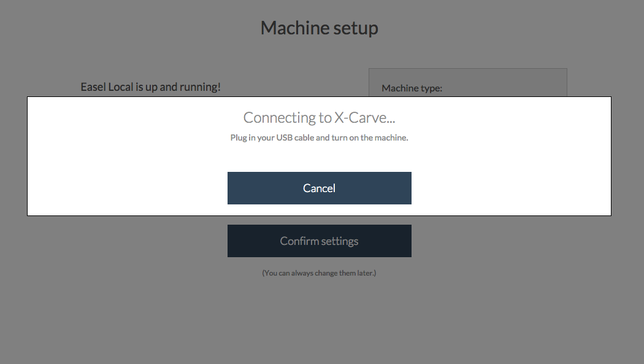
Task: Click the word "type:" in Machine type label
Action: pyautogui.click(x=431, y=88)
